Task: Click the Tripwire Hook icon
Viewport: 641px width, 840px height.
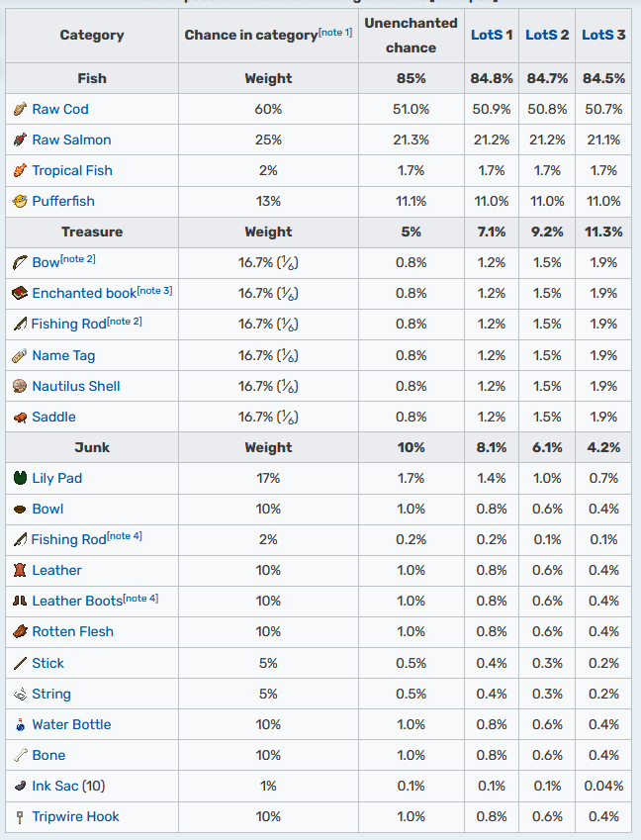Action: 20,817
